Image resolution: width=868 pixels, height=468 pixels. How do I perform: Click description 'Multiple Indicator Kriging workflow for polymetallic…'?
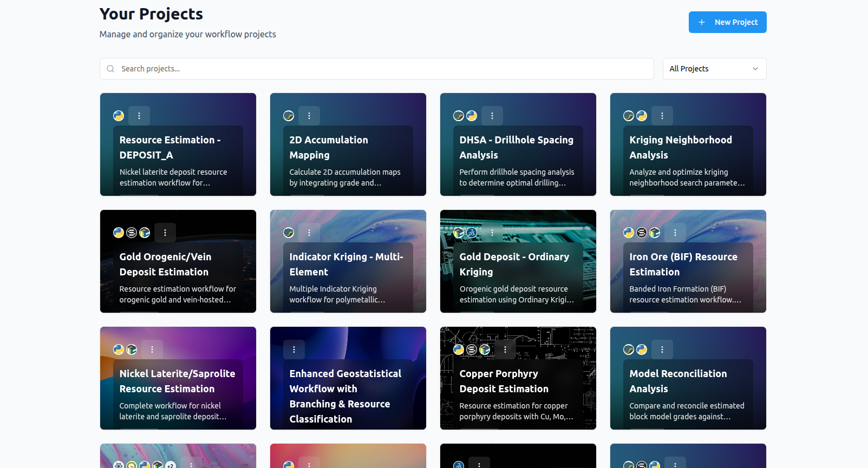(337, 294)
